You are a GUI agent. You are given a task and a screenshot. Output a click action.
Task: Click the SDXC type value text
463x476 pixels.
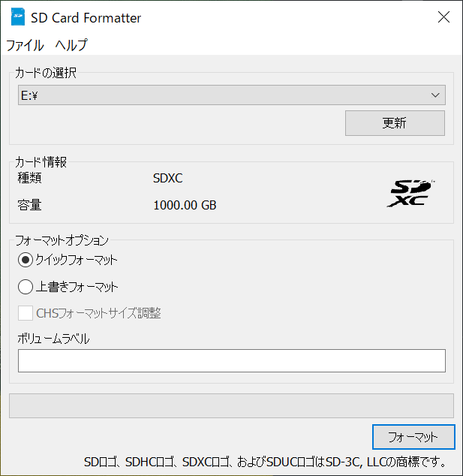(168, 179)
